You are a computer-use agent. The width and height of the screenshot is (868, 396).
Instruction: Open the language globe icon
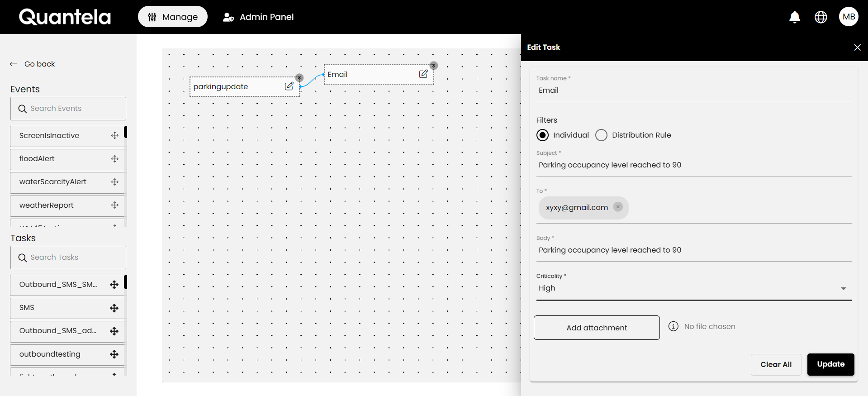coord(821,17)
